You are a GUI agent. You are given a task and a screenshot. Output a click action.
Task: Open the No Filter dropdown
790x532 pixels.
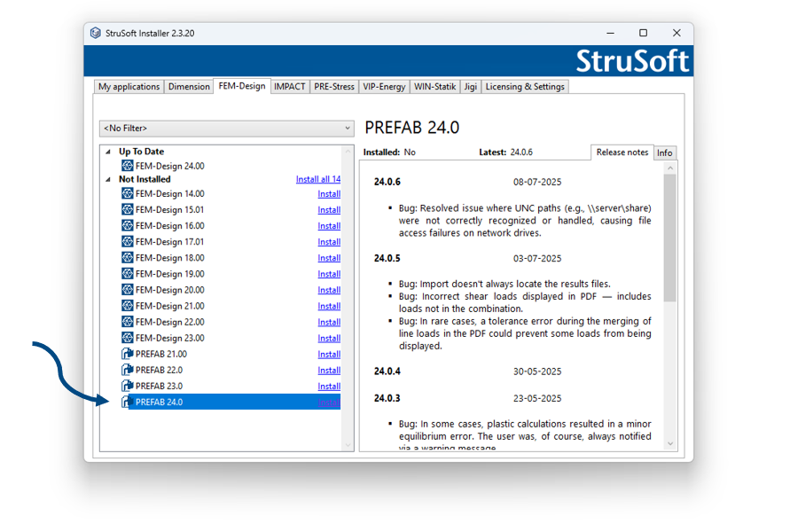(x=227, y=128)
